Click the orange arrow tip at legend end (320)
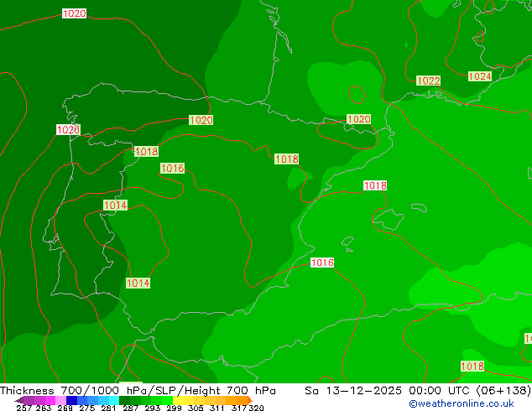The height and width of the screenshot is (411, 532). [x=250, y=400]
